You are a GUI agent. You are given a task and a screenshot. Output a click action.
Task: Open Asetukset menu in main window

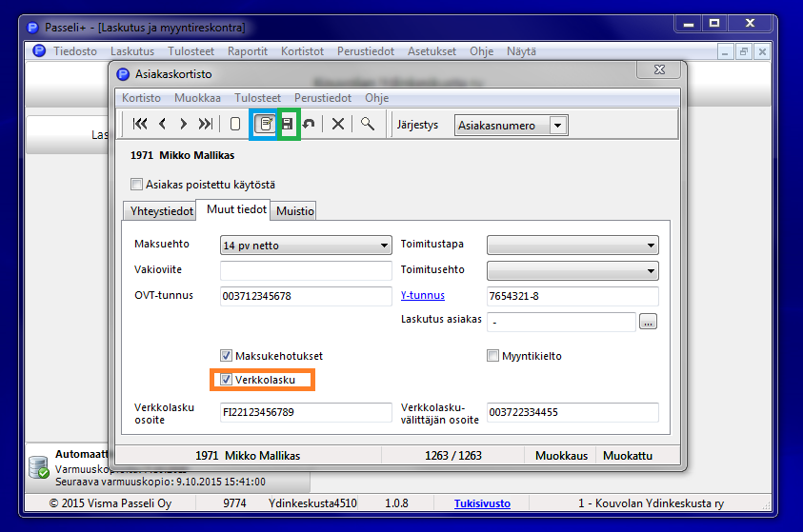[432, 51]
